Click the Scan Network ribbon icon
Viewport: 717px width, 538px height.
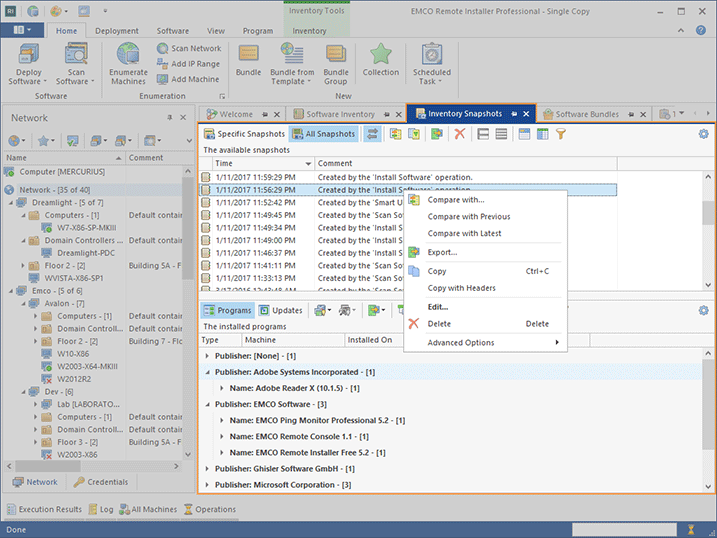163,48
